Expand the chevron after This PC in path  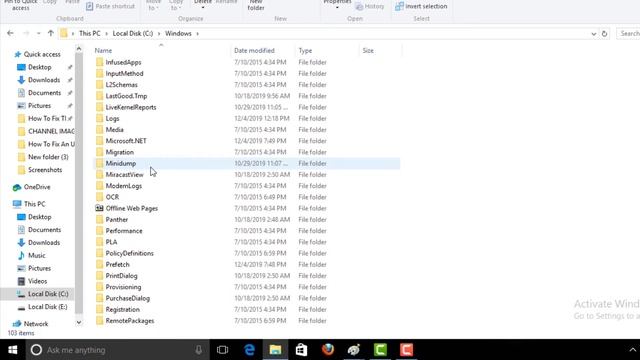[x=107, y=33]
